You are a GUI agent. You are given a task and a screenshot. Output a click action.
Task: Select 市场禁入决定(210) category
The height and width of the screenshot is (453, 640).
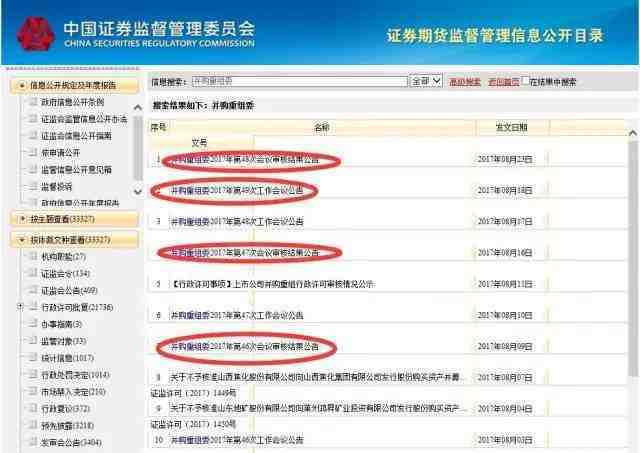click(73, 392)
